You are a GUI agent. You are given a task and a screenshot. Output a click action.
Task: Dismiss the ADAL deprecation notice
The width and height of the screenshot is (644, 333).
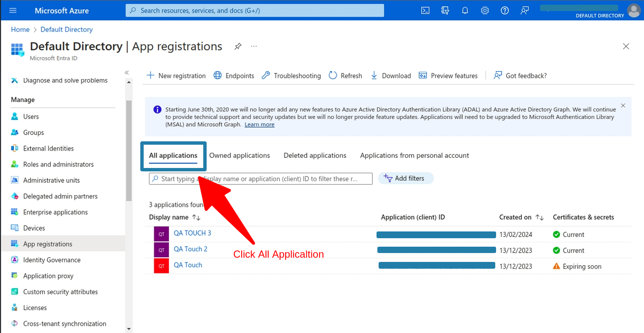(x=623, y=105)
